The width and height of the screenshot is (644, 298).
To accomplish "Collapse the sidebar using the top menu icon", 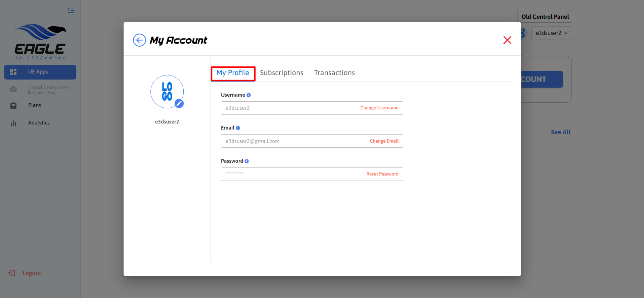I will (71, 10).
